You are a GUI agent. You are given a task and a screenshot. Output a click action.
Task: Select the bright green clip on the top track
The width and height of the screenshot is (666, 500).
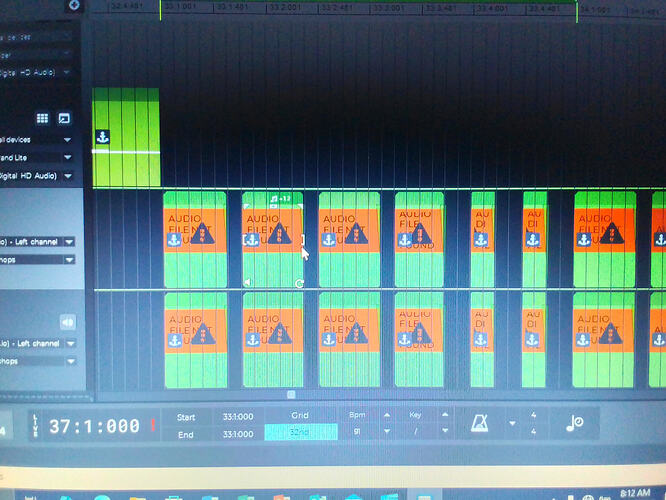click(126, 137)
